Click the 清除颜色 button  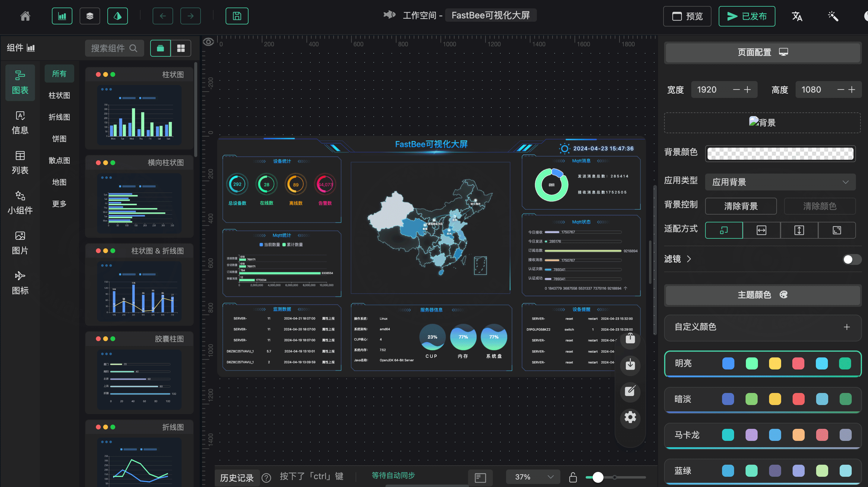tap(820, 206)
